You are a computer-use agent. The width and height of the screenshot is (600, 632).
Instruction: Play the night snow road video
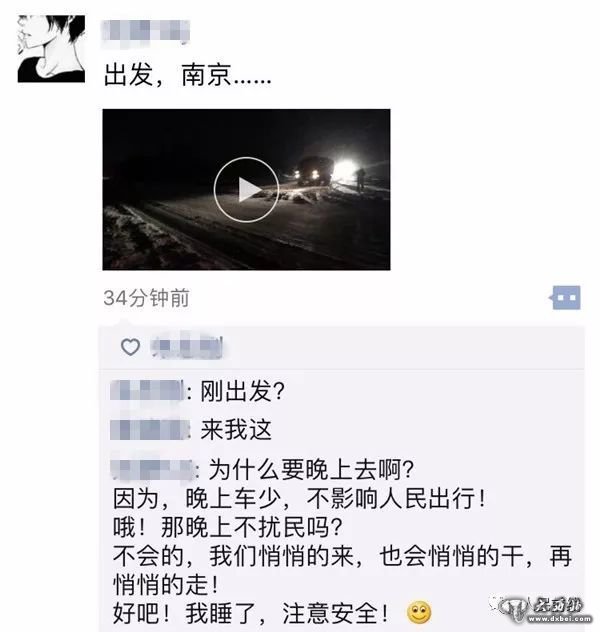(246, 190)
